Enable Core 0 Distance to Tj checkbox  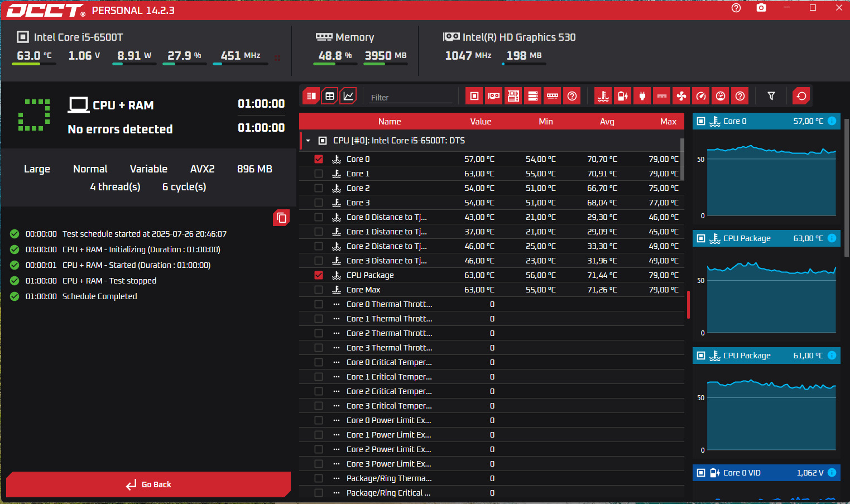coord(319,217)
